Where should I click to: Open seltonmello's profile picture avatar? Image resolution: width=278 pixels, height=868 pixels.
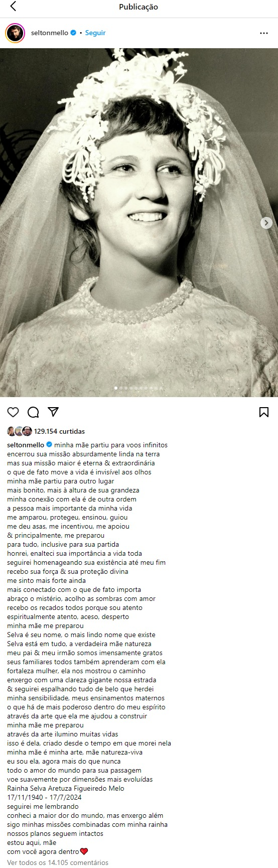15,33
